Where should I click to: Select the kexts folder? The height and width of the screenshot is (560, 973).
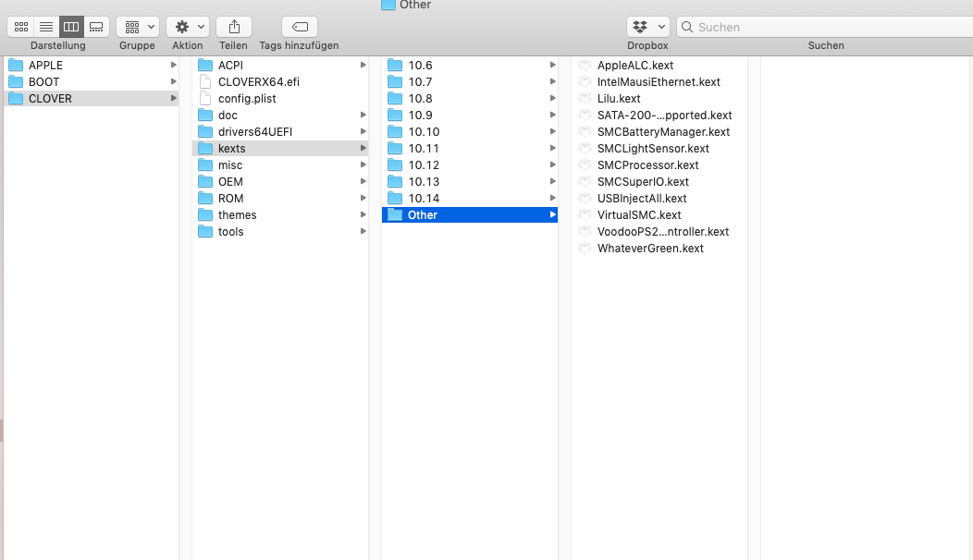[282, 148]
